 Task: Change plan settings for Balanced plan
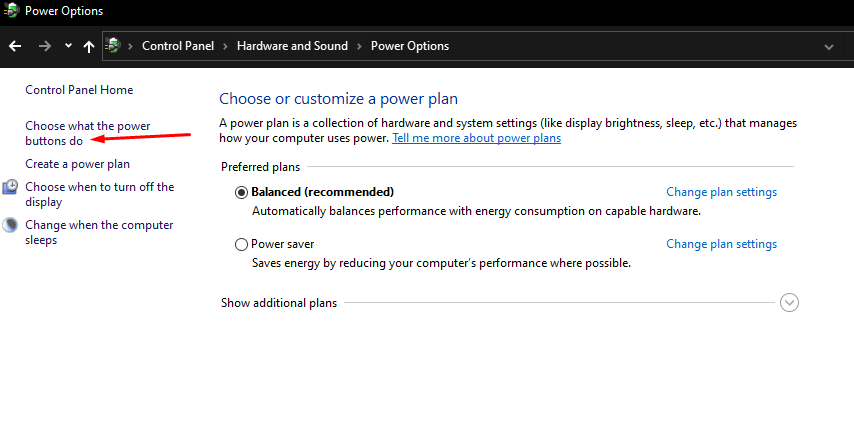721,192
